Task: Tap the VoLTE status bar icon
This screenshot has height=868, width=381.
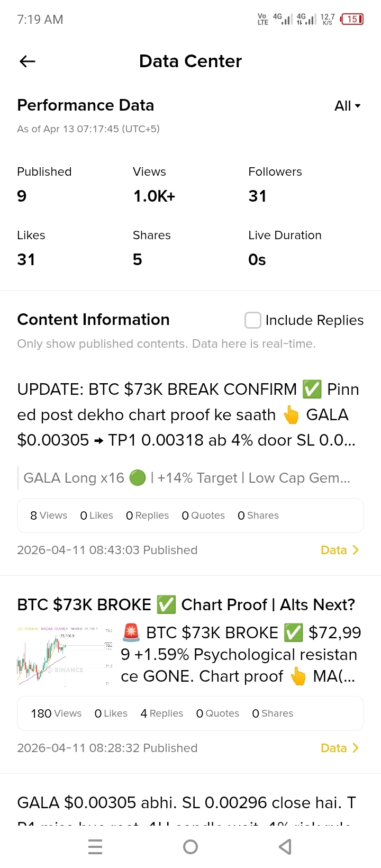Action: pyautogui.click(x=263, y=20)
